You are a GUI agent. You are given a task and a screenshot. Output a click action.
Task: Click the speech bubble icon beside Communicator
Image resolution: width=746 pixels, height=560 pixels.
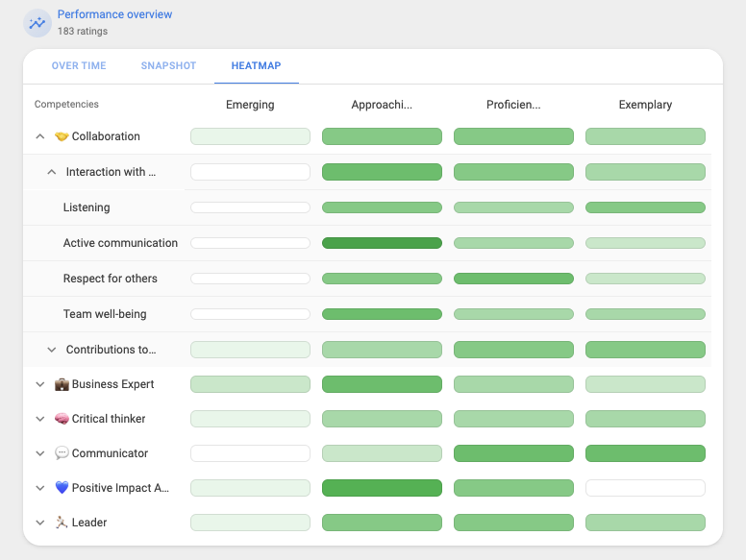62,453
